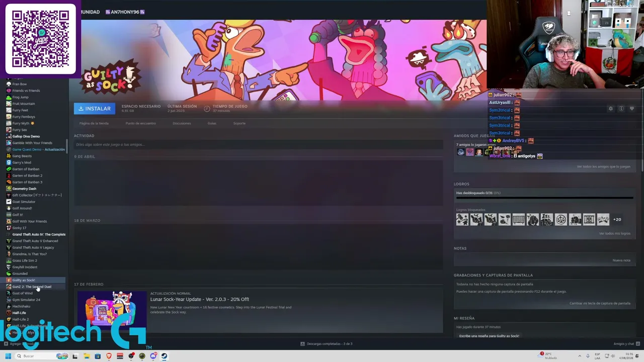The width and height of the screenshot is (644, 362).
Task: Click the Garten of Banban game icon
Action: 9,169
